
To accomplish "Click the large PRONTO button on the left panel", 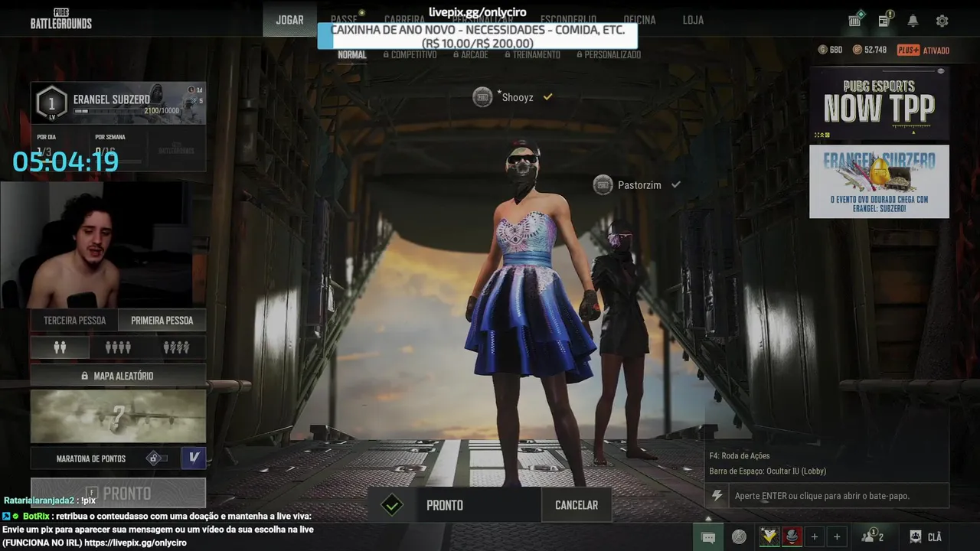I will coord(118,492).
